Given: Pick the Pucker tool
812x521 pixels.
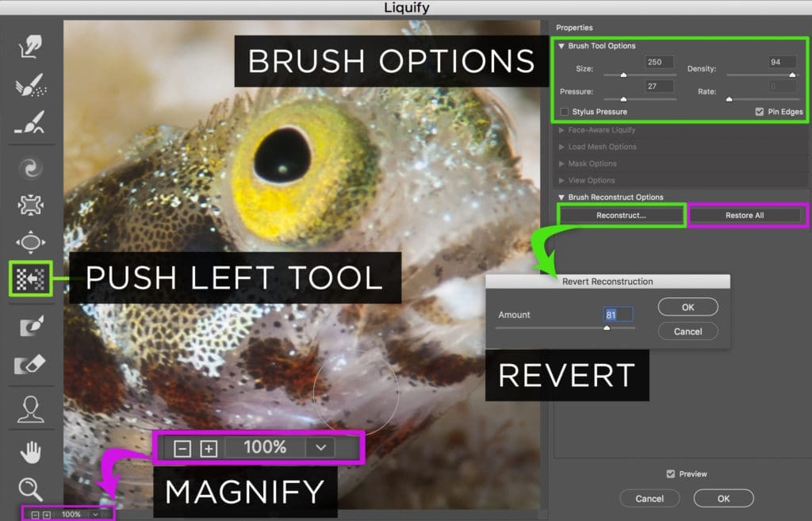Looking at the screenshot, I should pyautogui.click(x=31, y=205).
